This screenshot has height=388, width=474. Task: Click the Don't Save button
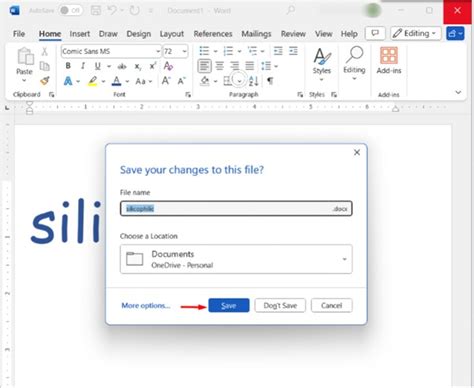click(280, 305)
